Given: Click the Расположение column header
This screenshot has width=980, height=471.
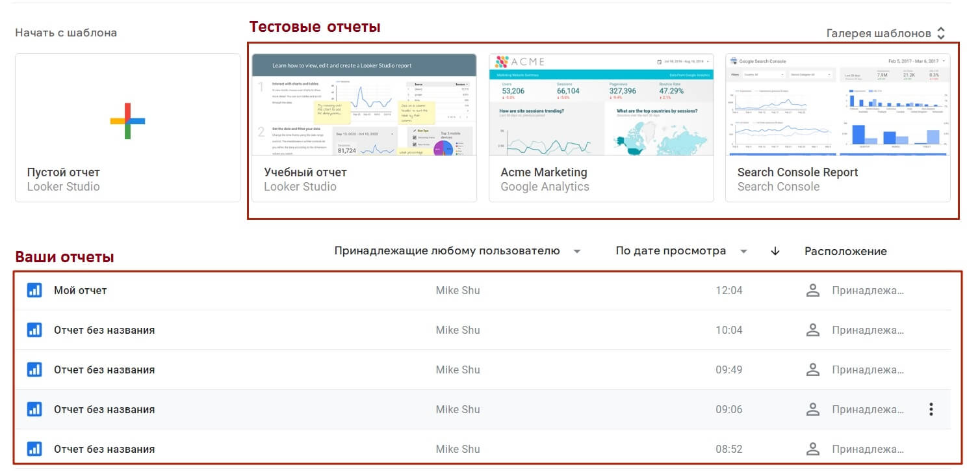Looking at the screenshot, I should pos(845,251).
